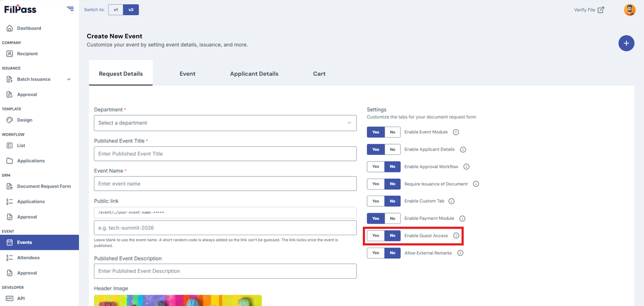Set Require Issuance of Document to Yes
The image size is (644, 306).
(x=376, y=184)
